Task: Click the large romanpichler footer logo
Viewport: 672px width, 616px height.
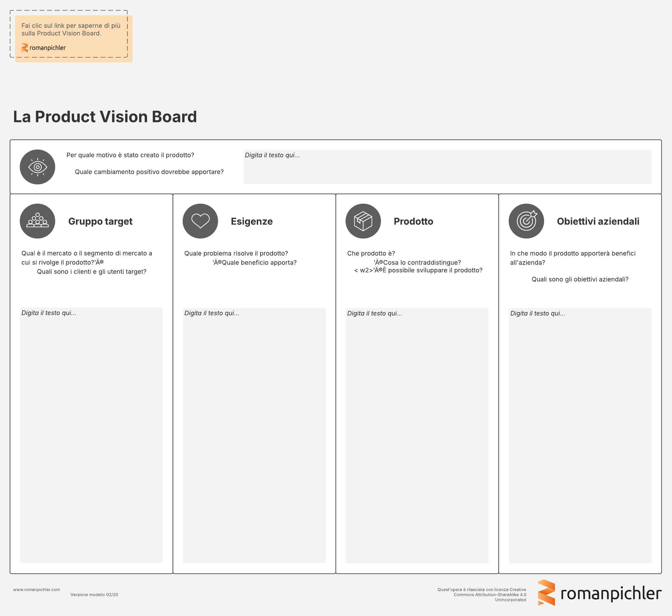Action: coord(599,593)
